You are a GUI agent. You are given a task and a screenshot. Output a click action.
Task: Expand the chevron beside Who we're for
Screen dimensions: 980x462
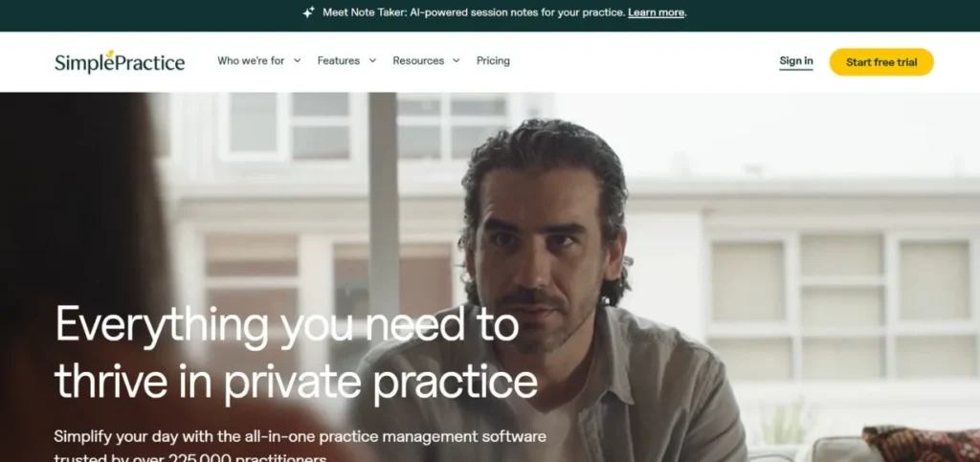click(297, 60)
